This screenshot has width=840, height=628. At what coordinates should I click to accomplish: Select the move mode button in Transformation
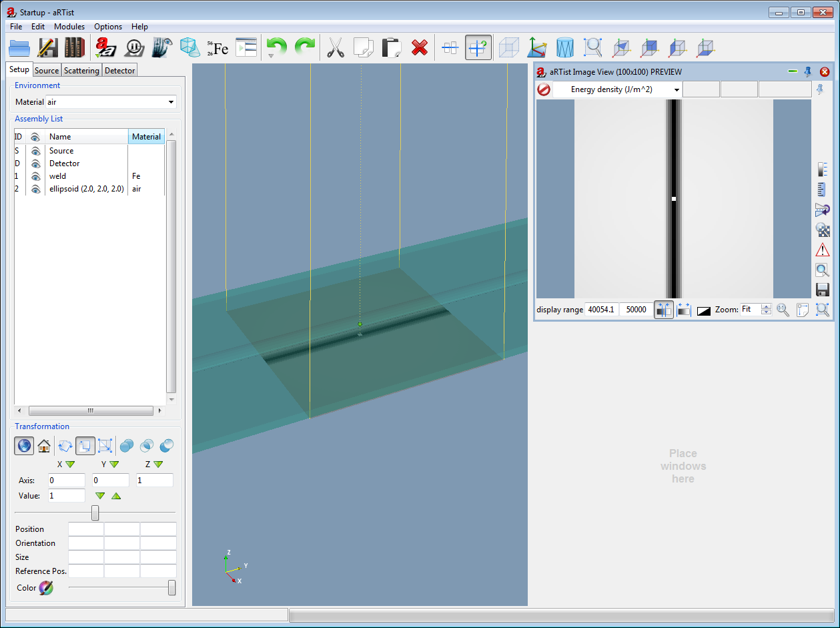[85, 445]
